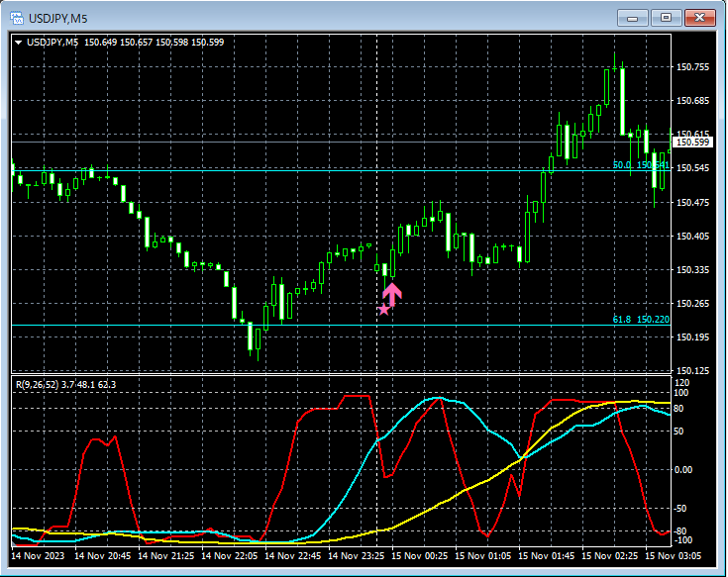This screenshot has width=728, height=577.
Task: Click the -80 level on indicator scale
Action: (681, 531)
